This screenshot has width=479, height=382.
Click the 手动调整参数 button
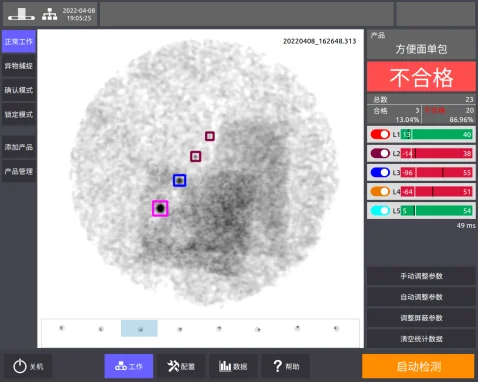pos(421,276)
